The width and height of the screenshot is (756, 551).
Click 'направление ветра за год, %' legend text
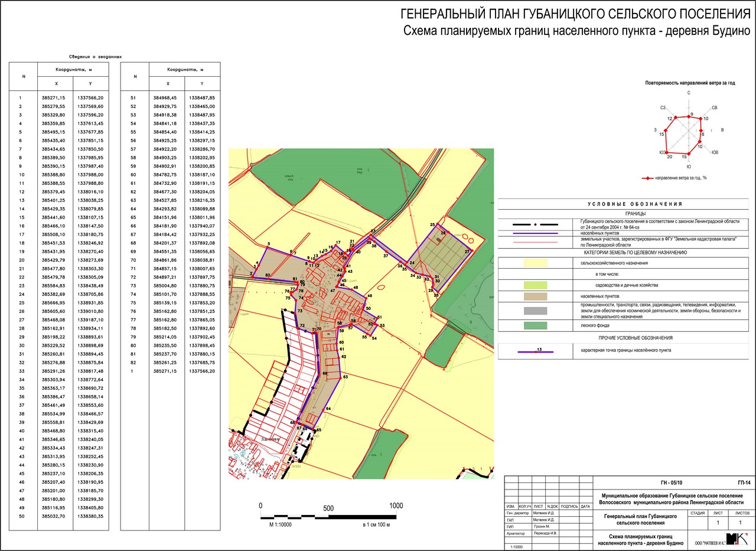(682, 178)
